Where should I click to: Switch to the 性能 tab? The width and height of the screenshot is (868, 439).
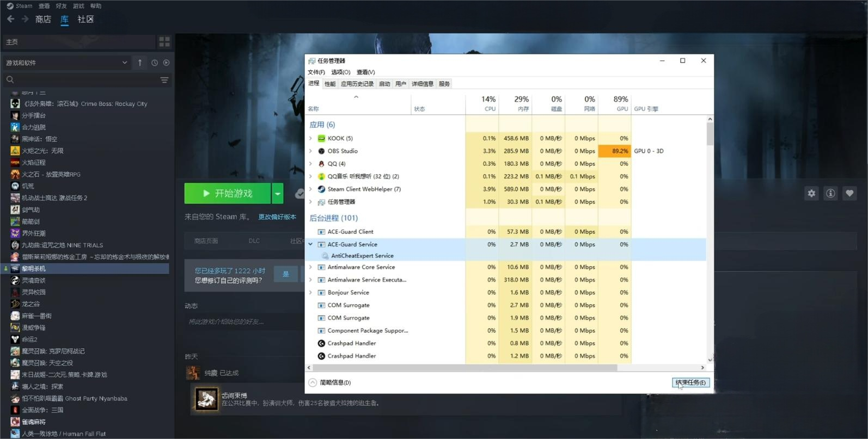pos(330,84)
